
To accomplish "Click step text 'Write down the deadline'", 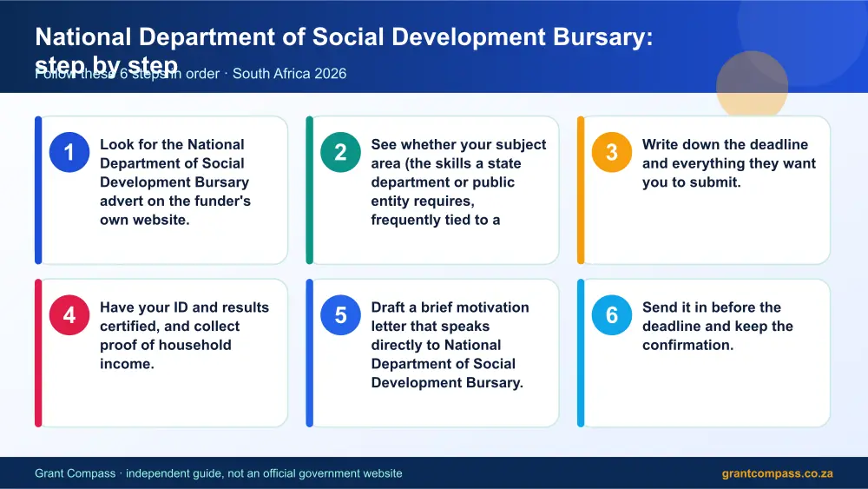I will 725,144.
